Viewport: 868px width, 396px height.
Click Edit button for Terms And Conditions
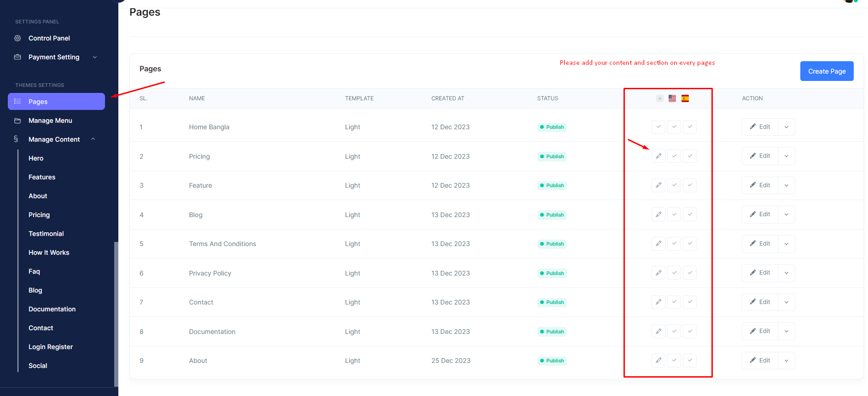pyautogui.click(x=760, y=244)
